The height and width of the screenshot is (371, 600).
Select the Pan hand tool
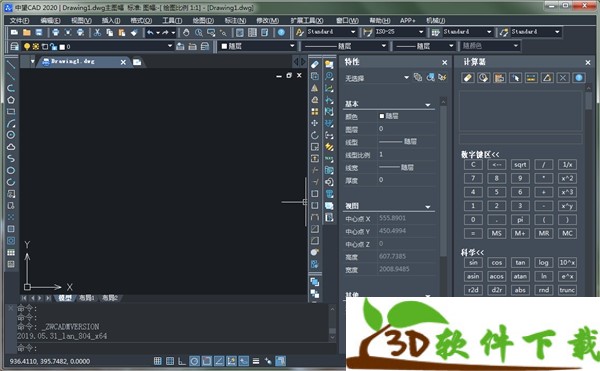[x=186, y=33]
